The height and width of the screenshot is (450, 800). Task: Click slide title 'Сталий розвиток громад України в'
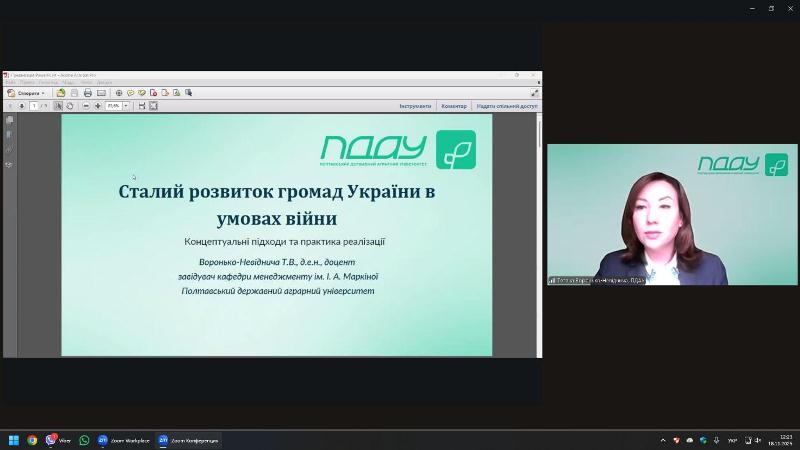pyautogui.click(x=277, y=192)
